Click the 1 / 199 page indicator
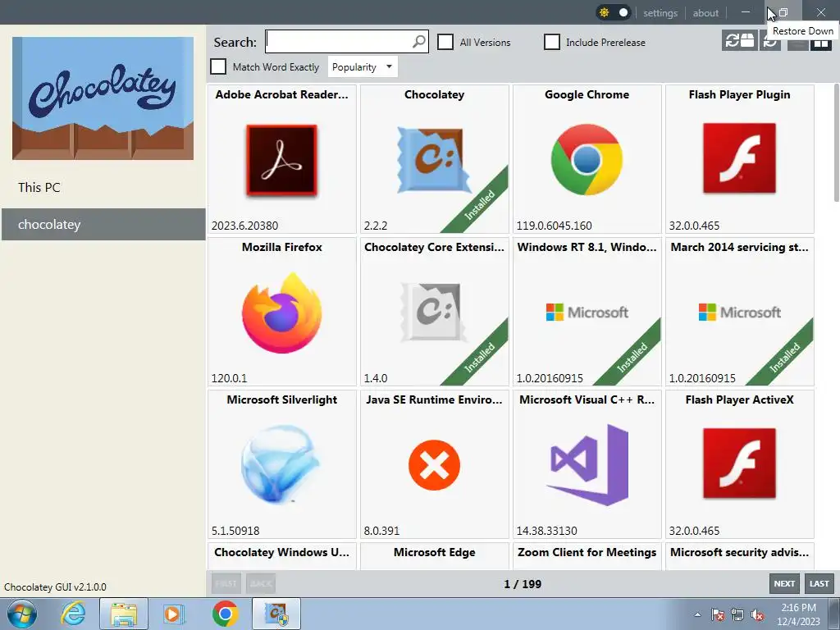This screenshot has height=630, width=840. pyautogui.click(x=523, y=584)
